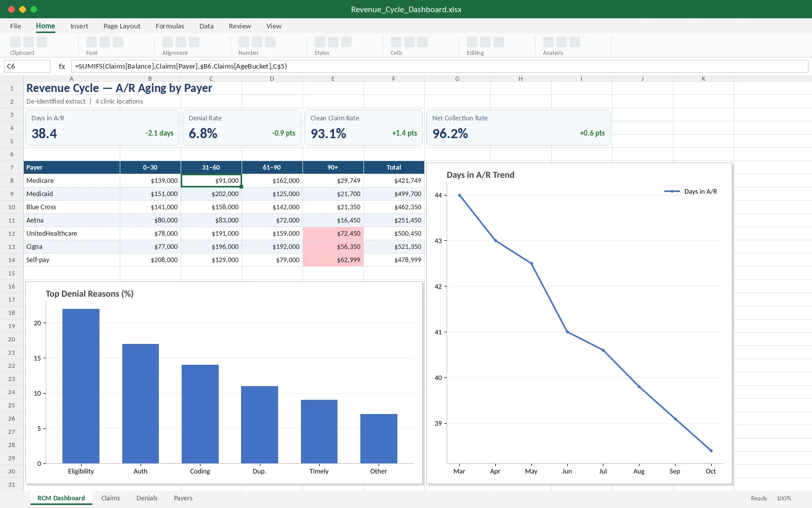Screen dimensions: 812x508
Task: Click the Revenue Cycle title cell
Action: (119, 88)
